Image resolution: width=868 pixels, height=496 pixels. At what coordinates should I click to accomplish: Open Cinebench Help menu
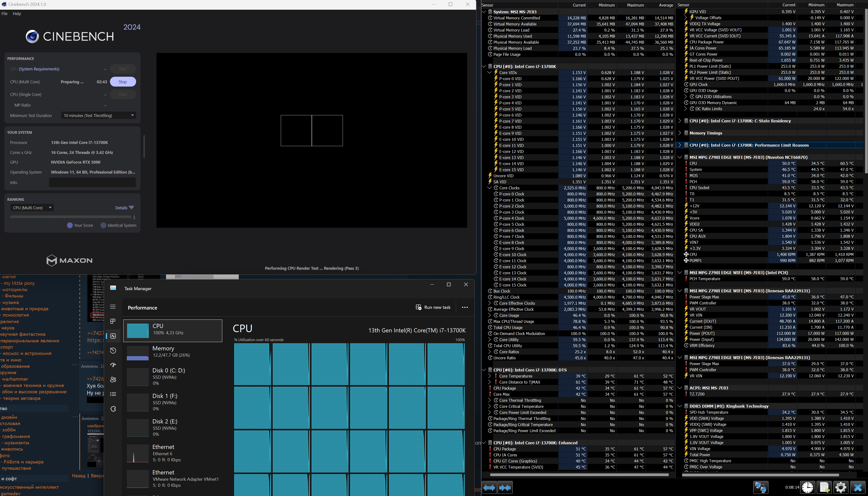17,14
